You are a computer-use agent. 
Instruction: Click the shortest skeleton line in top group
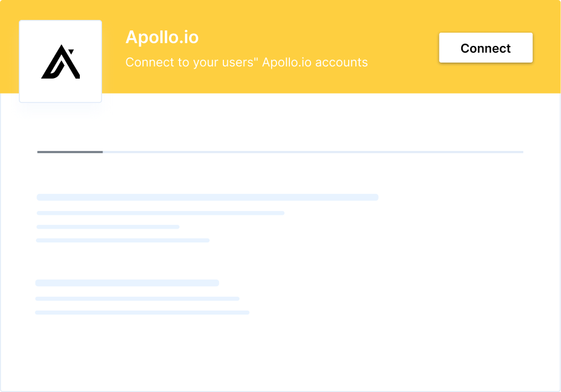108,226
